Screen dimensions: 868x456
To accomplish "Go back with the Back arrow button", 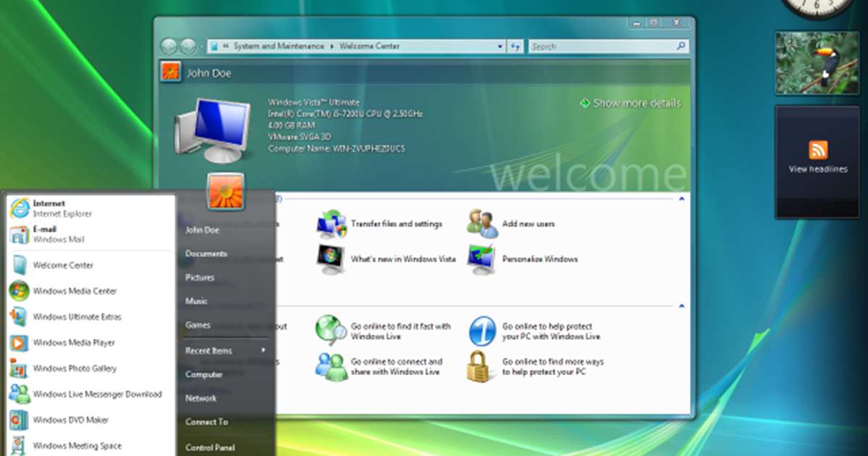I will coord(169,46).
